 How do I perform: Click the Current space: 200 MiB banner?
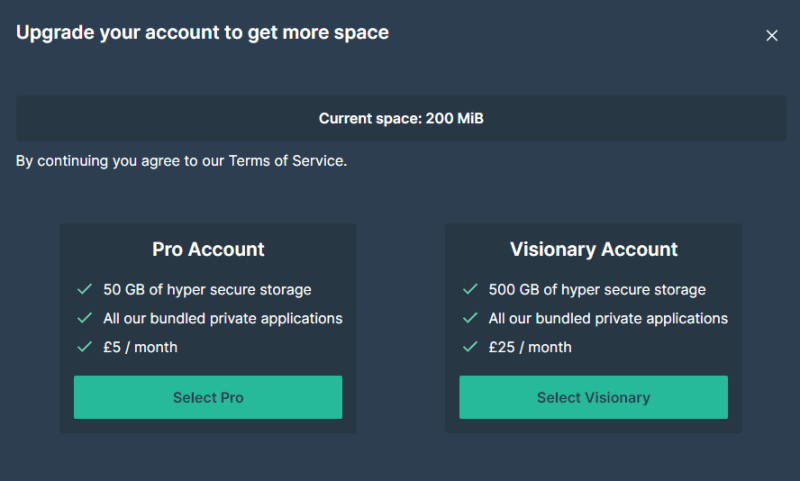tap(400, 118)
